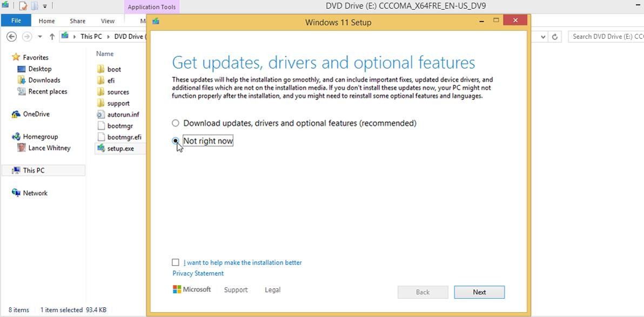Screen dimensions: 644x317
Task: Click the Explorer Forward arrow button
Action: 26,37
